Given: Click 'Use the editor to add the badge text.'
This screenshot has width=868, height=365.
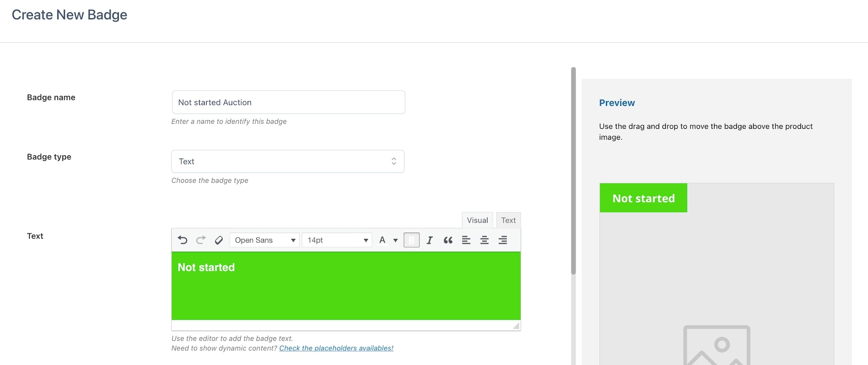Looking at the screenshot, I should pos(232,339).
